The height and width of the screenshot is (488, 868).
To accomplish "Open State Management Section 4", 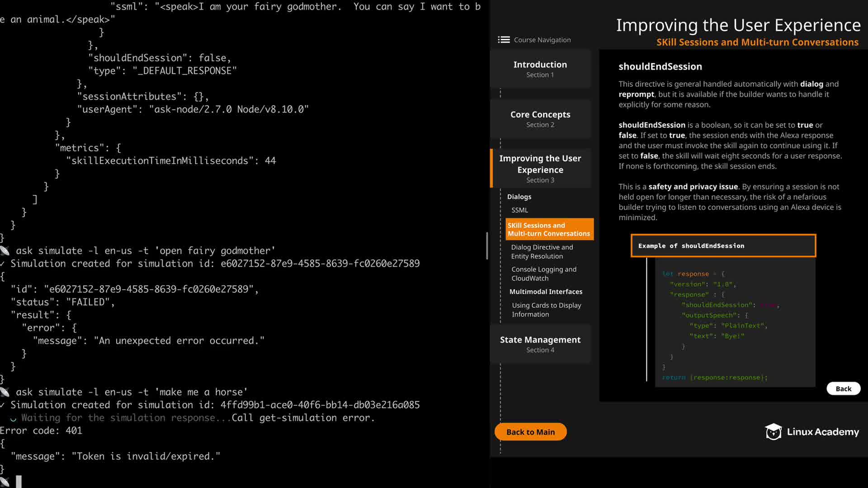I will click(540, 344).
